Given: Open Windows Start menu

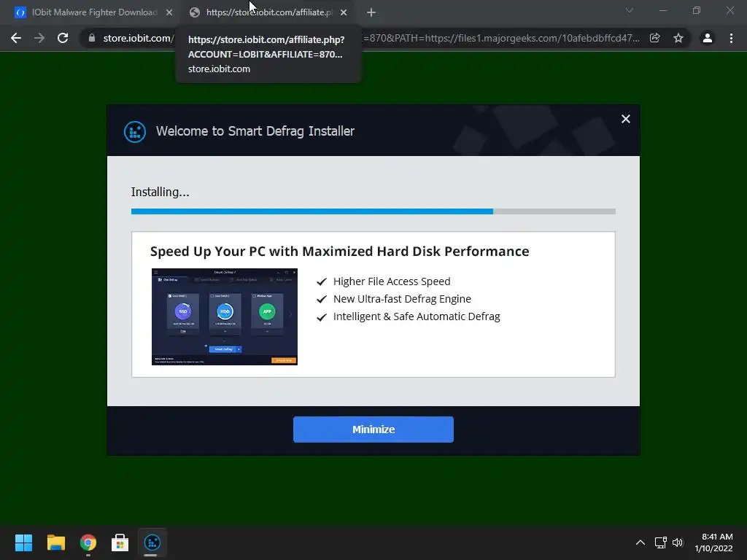Looking at the screenshot, I should click(x=23, y=542).
